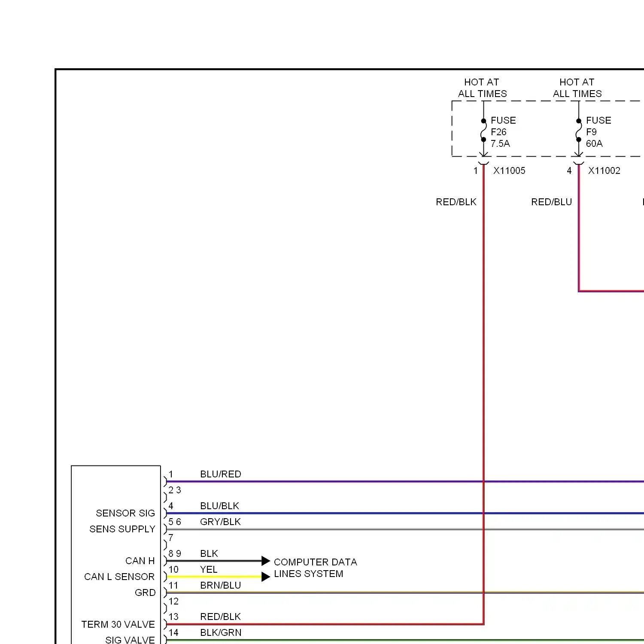
Task: Click the black arrowhead on the YEL wire
Action: point(266,577)
